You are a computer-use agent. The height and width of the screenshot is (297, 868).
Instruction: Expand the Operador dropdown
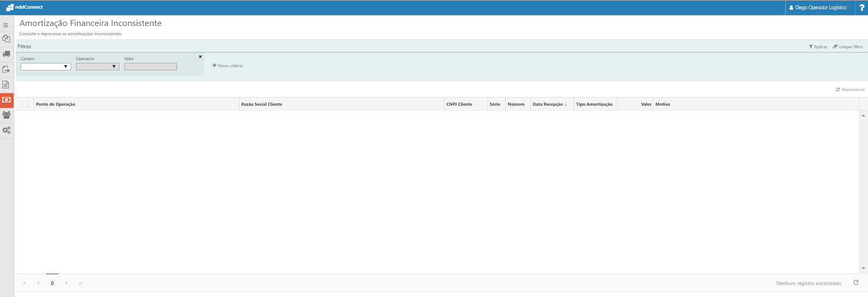coord(98,67)
